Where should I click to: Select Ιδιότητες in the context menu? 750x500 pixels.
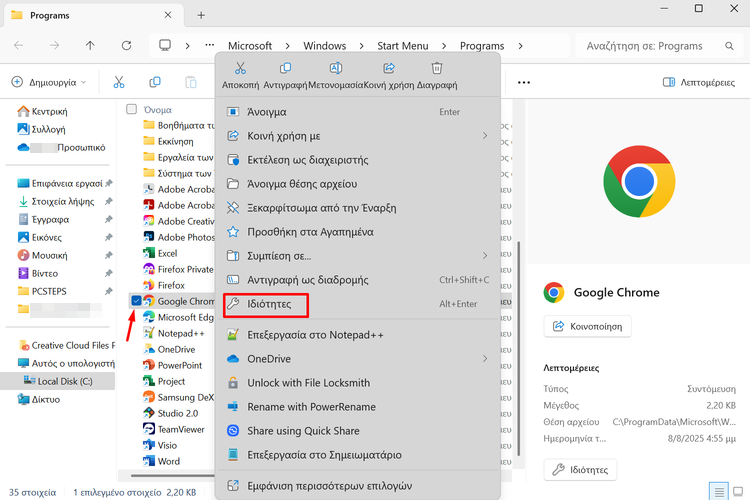pos(358,304)
